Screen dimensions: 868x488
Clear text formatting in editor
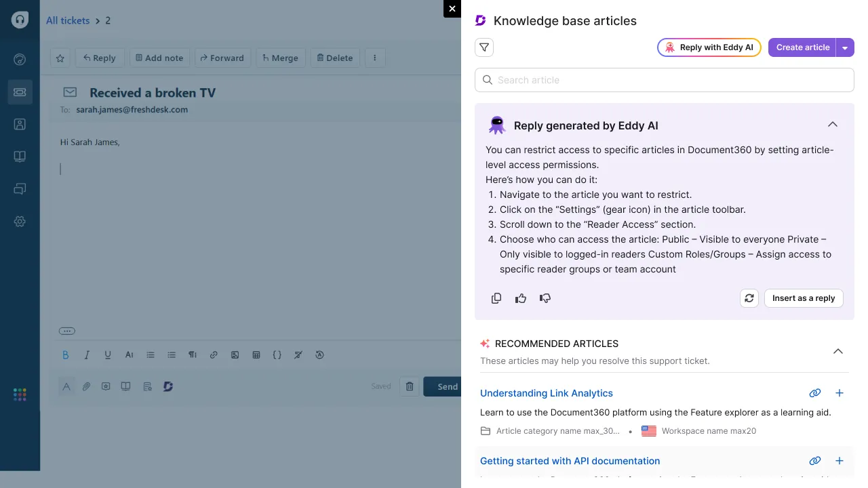pos(298,354)
